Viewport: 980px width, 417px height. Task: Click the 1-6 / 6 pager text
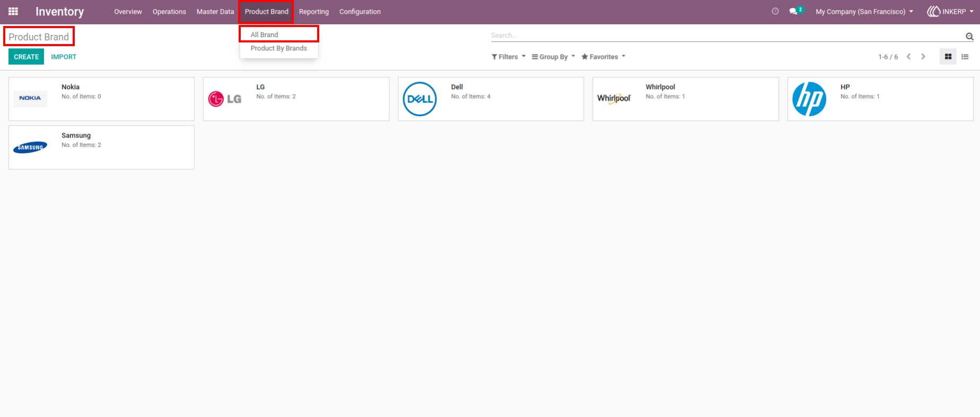[x=888, y=57]
